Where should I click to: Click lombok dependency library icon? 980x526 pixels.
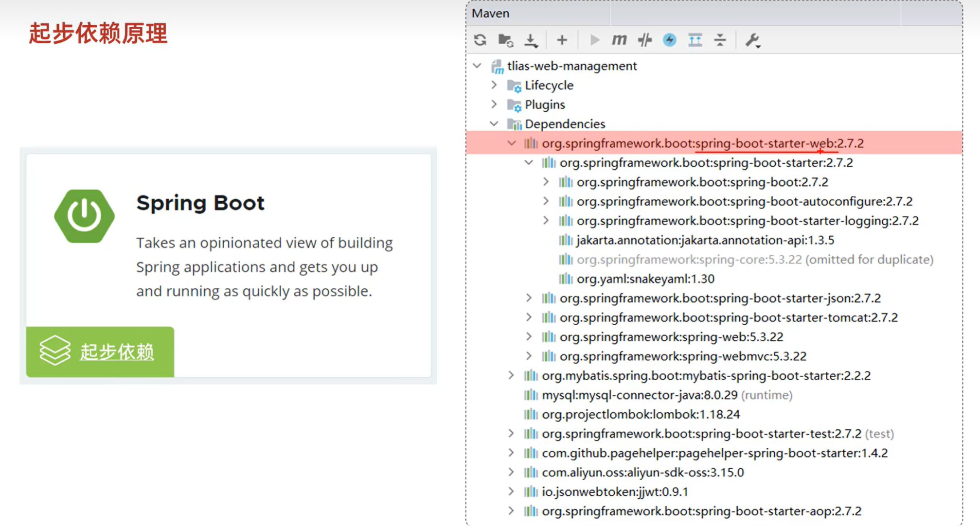(x=531, y=414)
